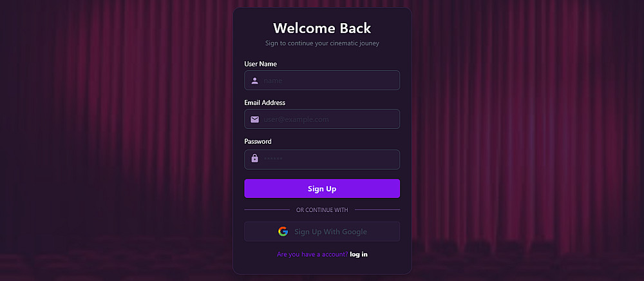Select the Password input field
644x281 pixels.
pyautogui.click(x=328, y=159)
